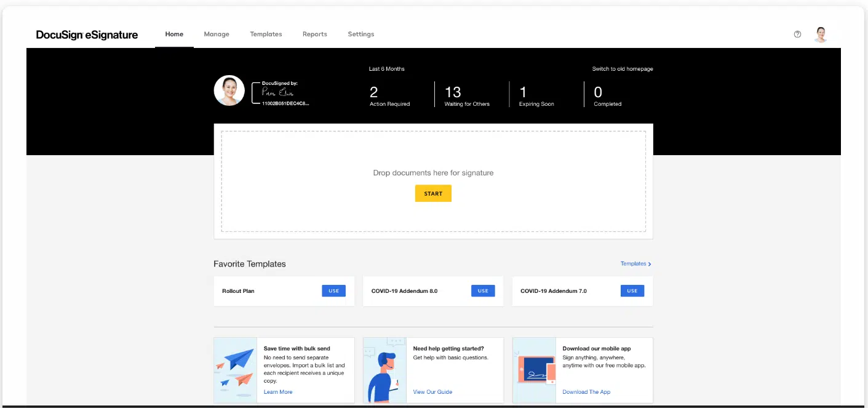Image resolution: width=868 pixels, height=408 pixels.
Task: Open the Reports tab
Action: [314, 34]
